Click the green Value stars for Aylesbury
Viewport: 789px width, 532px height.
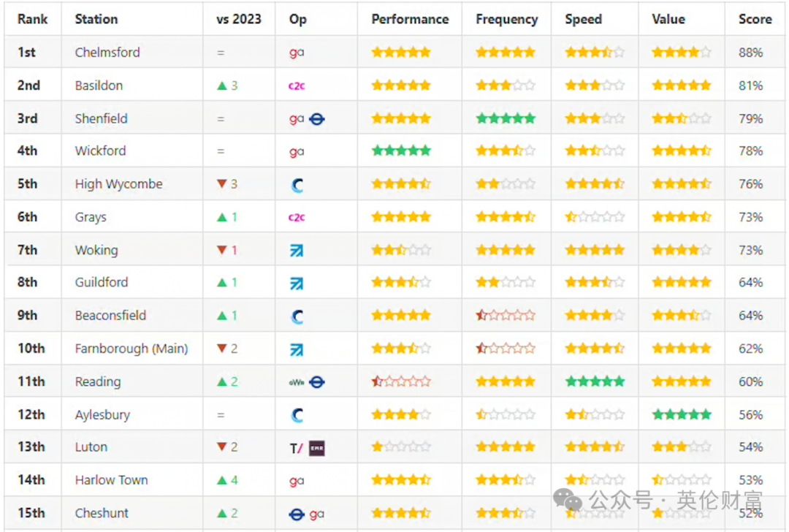(682, 415)
